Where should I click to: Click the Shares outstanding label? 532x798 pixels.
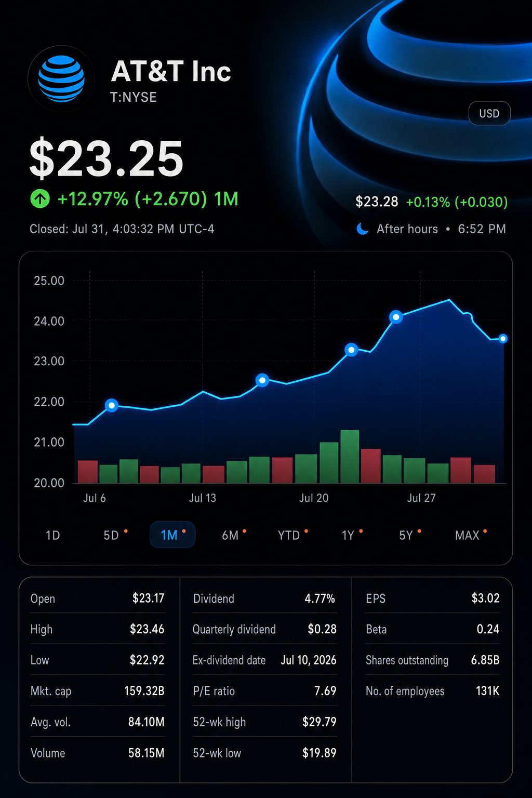pos(407,660)
